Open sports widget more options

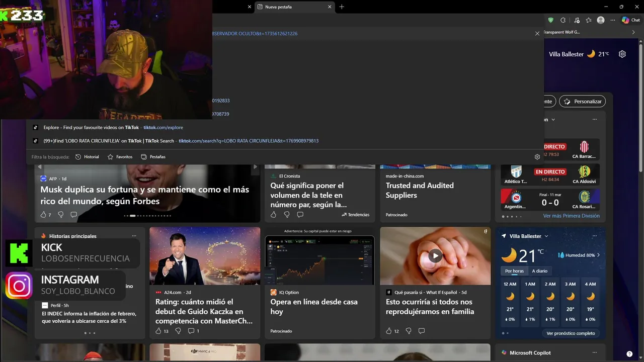[x=595, y=120]
